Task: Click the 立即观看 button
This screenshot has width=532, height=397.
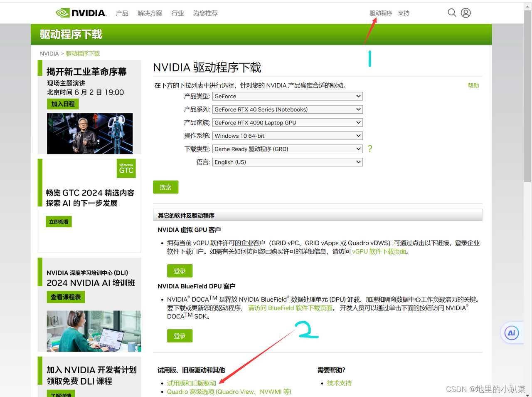Action: pyautogui.click(x=59, y=222)
